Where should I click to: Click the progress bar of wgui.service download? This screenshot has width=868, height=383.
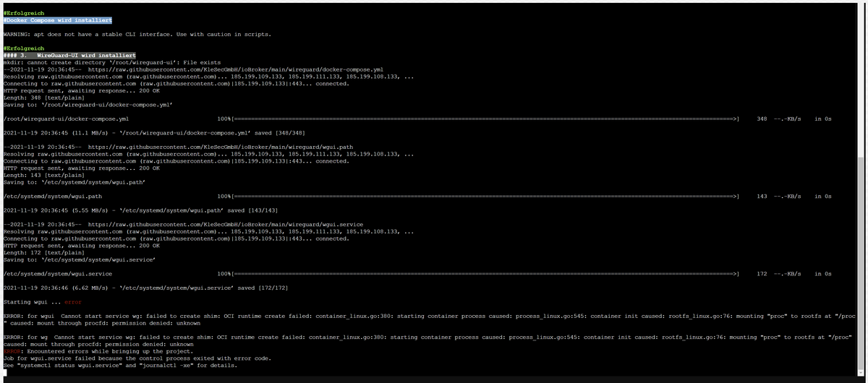tap(477, 274)
